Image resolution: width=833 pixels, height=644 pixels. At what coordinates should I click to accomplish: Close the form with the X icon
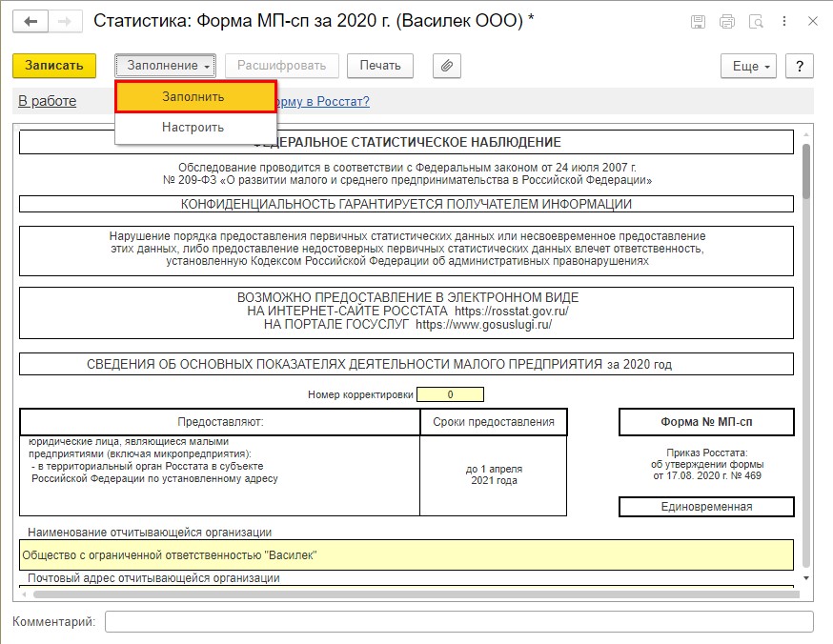813,22
